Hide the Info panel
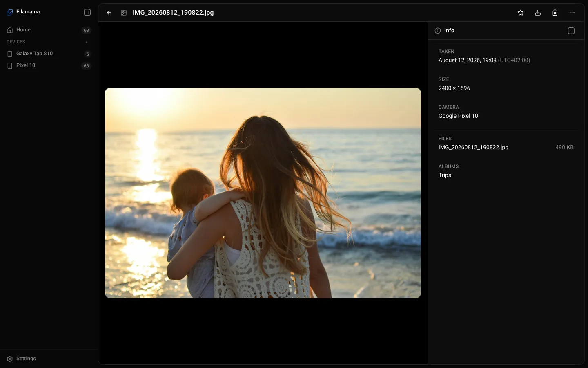588x368 pixels. (x=571, y=31)
